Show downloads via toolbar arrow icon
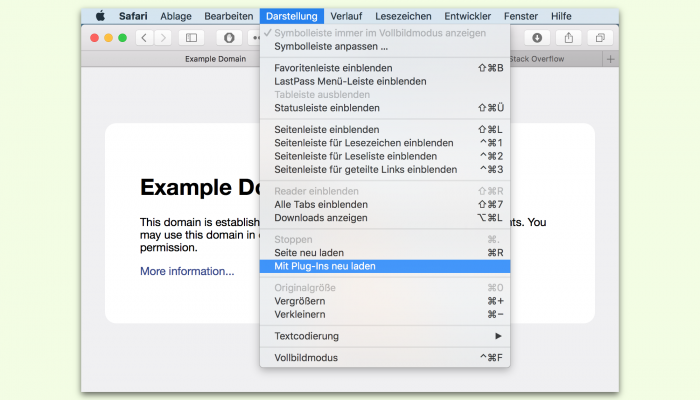Screen dimensions: 700x400 click(537, 38)
